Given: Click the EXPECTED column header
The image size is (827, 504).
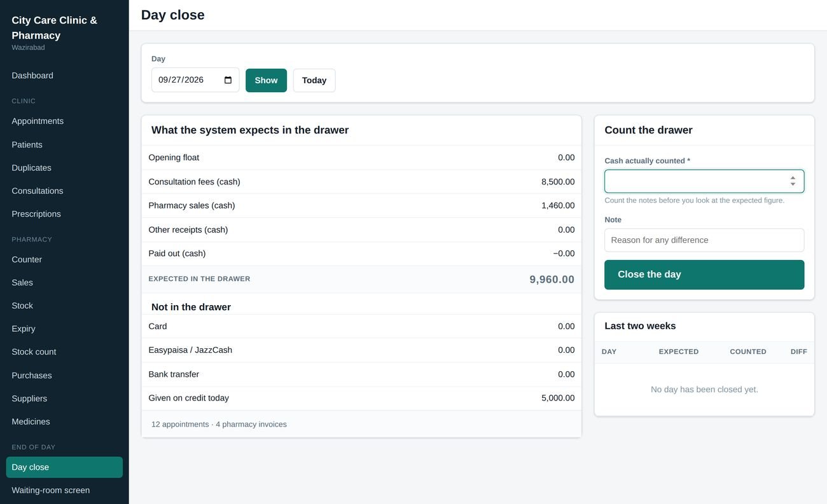Looking at the screenshot, I should pyautogui.click(x=679, y=351).
